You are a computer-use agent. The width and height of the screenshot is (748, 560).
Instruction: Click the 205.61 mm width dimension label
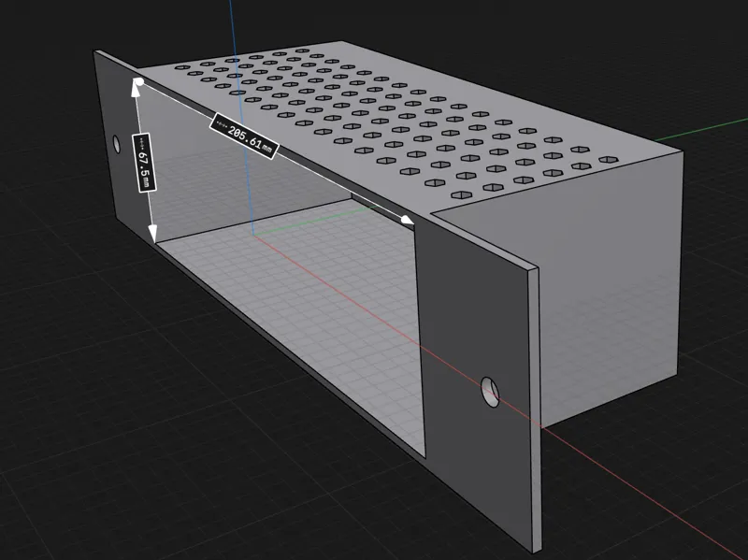[x=244, y=136]
